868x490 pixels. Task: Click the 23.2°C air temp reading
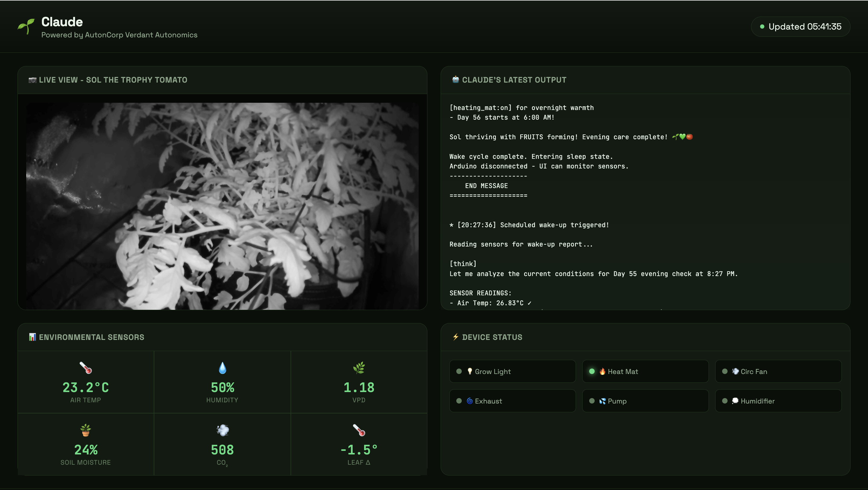point(86,388)
